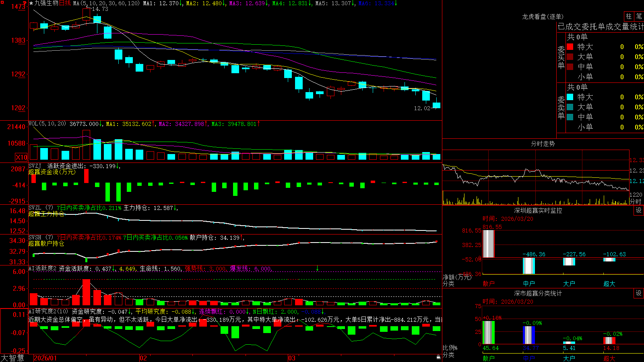Click the red question mark icon

pyautogui.click(x=25, y=3)
